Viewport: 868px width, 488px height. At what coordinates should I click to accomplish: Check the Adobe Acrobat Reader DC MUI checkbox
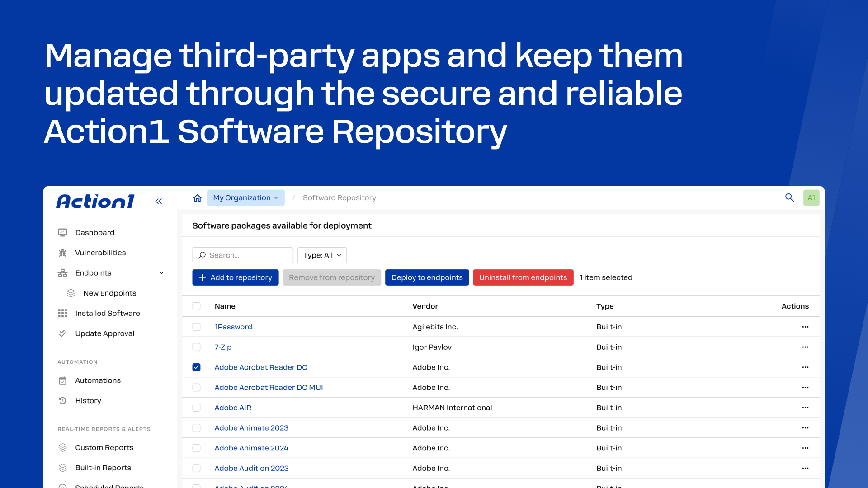pos(196,387)
